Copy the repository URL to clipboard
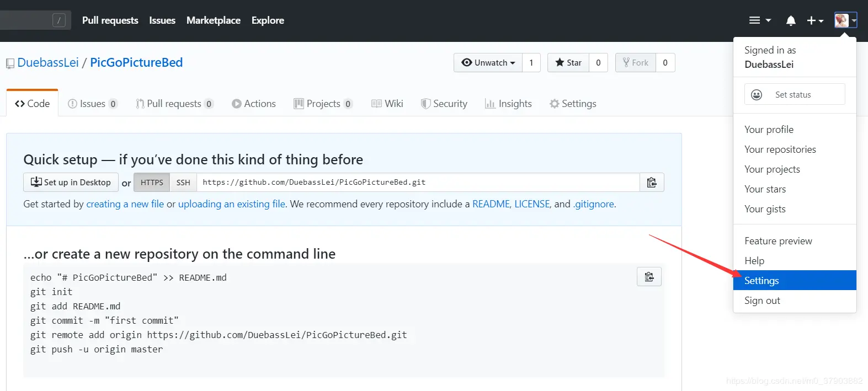868x391 pixels. point(652,183)
